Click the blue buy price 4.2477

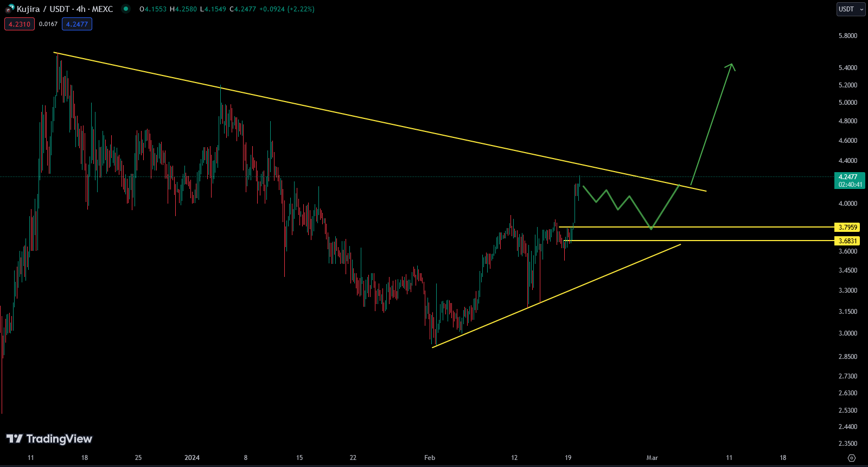tap(77, 24)
